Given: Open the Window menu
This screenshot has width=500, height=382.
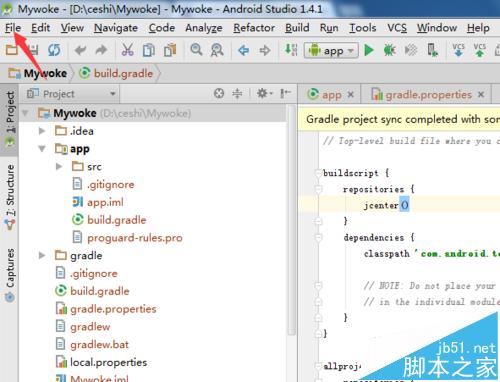Looking at the screenshot, I should pos(437,28).
